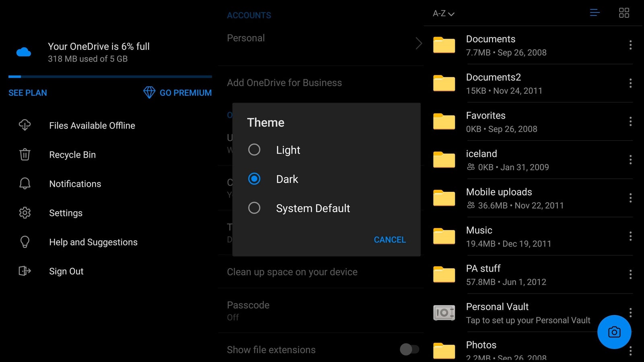Open more options for Mobile uploads
This screenshot has height=362, width=644.
pos(630,198)
